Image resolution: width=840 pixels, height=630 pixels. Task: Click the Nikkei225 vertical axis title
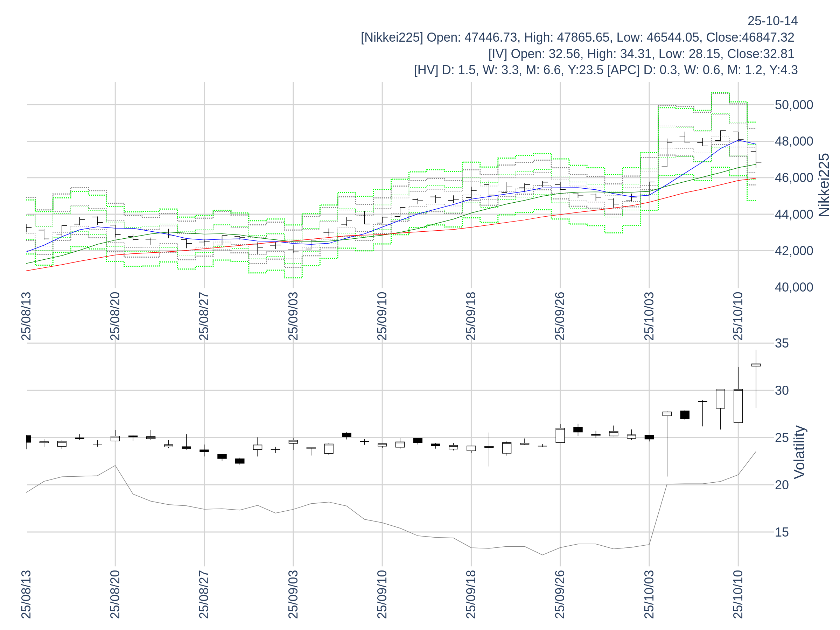[823, 185]
